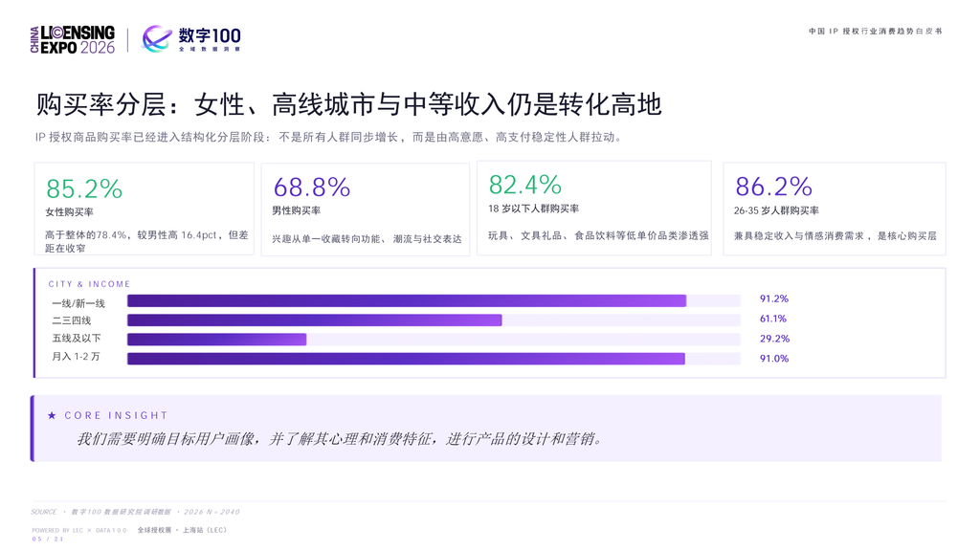Image resolution: width=980 pixels, height=551 pixels.
Task: Click the 二三四线 progress bar
Action: point(434,320)
